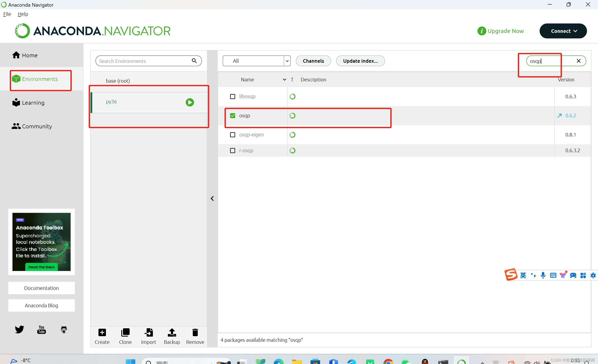This screenshot has height=364, width=598.
Task: Click the -8°C weather widget in the taskbar
Action: pyautogui.click(x=21, y=361)
